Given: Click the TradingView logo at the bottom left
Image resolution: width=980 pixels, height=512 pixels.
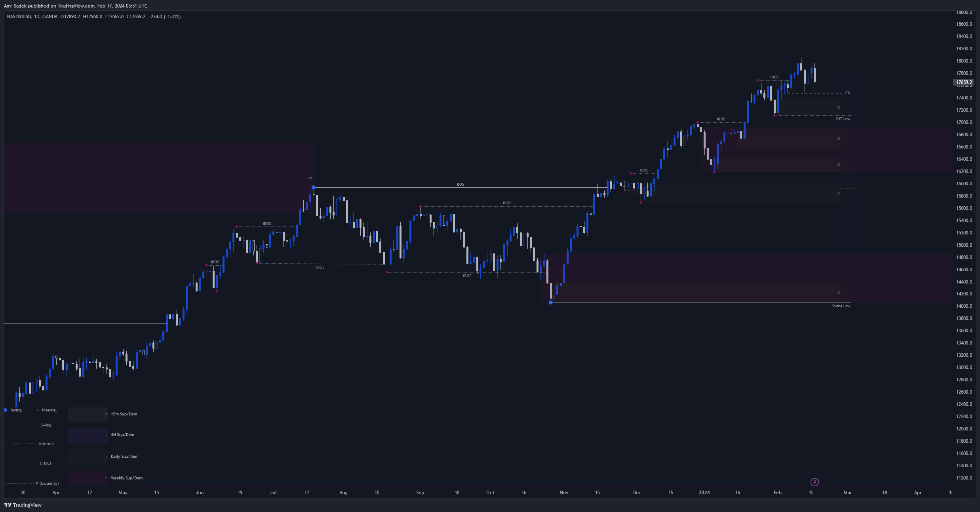Looking at the screenshot, I should pos(23,505).
